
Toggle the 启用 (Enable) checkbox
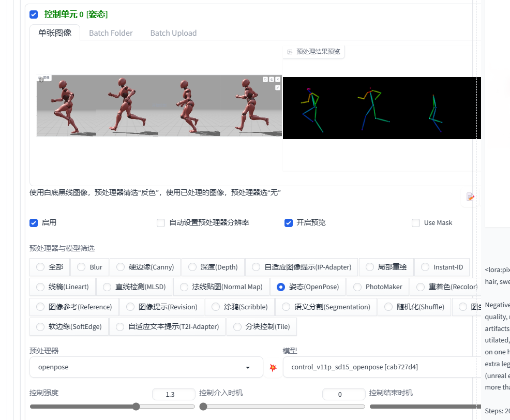34,223
